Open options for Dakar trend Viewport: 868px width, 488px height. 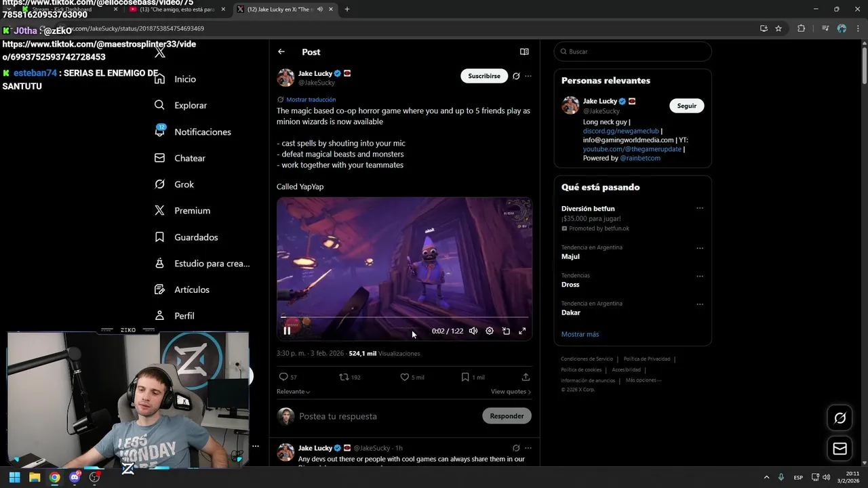click(x=700, y=304)
